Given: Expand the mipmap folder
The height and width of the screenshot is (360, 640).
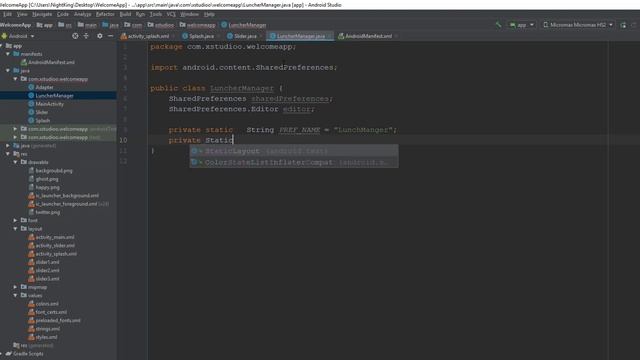Looking at the screenshot, I should [x=16, y=287].
